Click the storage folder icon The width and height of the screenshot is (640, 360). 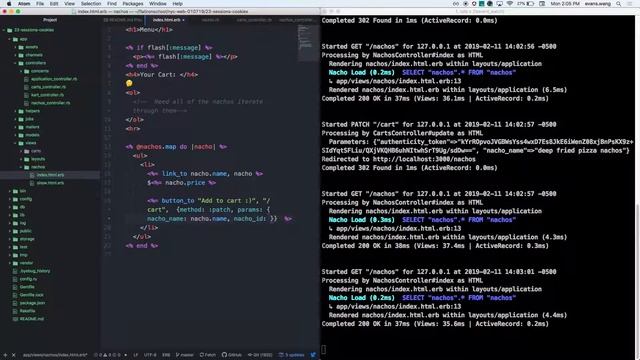coord(15,239)
